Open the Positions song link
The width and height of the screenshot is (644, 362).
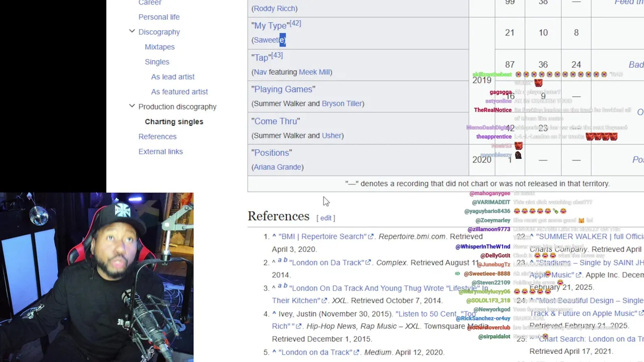point(272,152)
